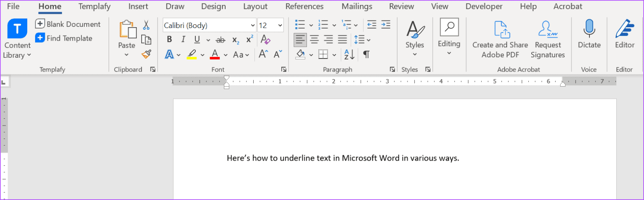Open the File tab
Viewport: 644px width, 200px height.
[13, 6]
